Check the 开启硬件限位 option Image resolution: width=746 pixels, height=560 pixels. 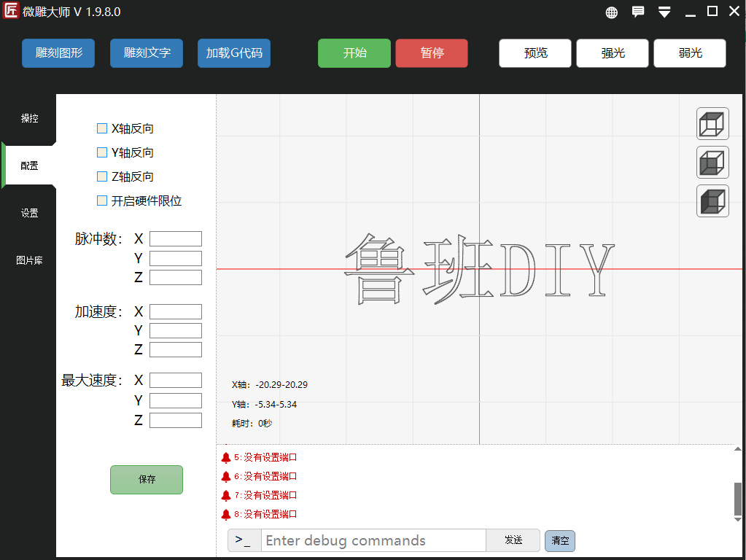click(x=102, y=201)
